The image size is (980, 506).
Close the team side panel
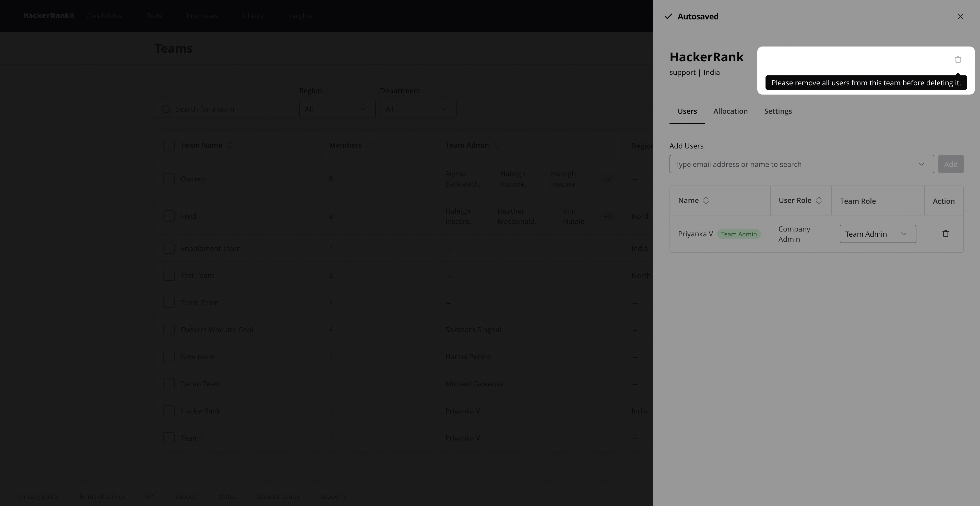click(x=960, y=16)
